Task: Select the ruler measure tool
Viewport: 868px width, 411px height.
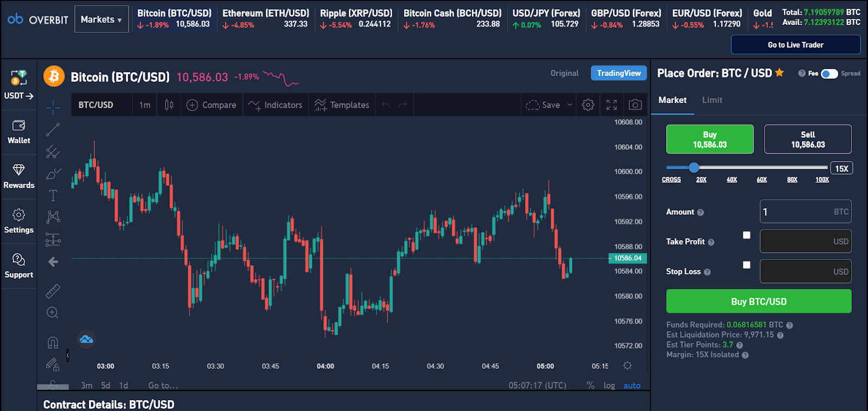Action: click(53, 291)
